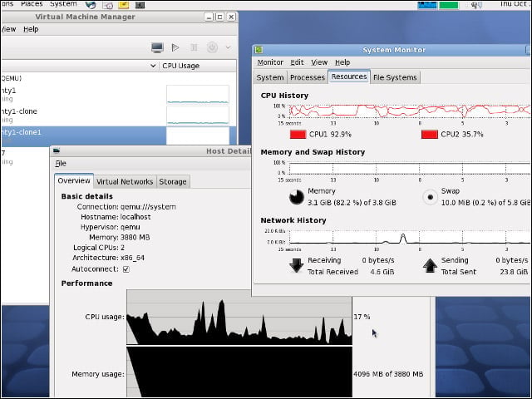The height and width of the screenshot is (399, 532).
Task: Switch to File Systems tab
Action: pos(395,77)
